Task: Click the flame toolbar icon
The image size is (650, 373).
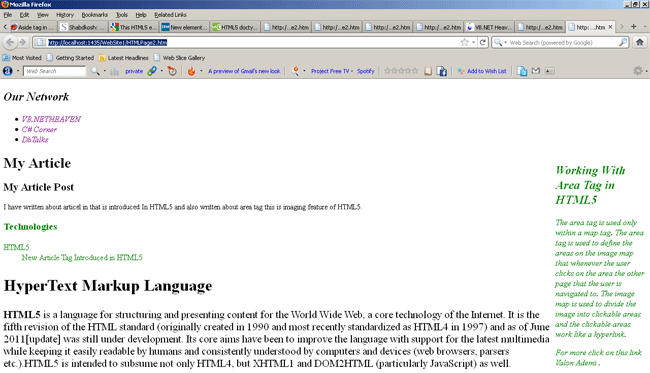Action: [191, 71]
